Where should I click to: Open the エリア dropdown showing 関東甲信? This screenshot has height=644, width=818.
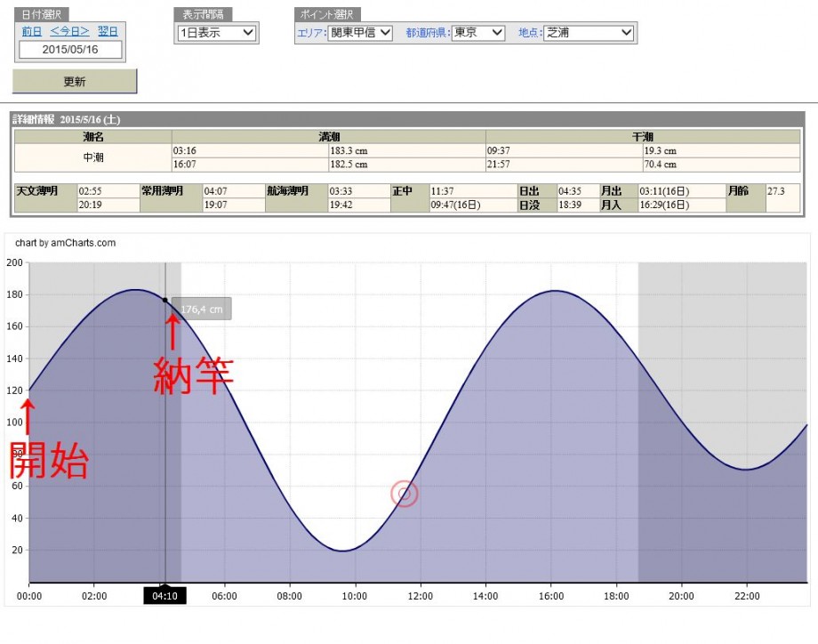coord(360,33)
